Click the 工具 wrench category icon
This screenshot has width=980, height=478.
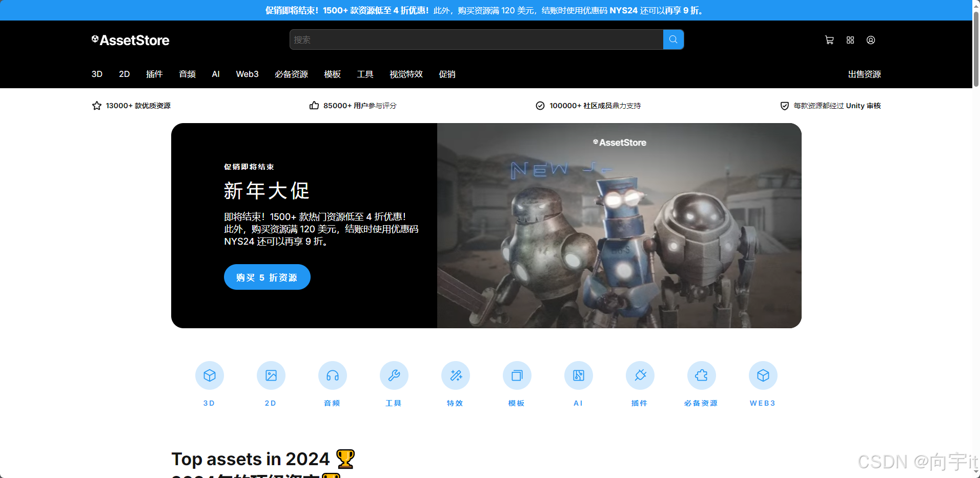tap(394, 375)
